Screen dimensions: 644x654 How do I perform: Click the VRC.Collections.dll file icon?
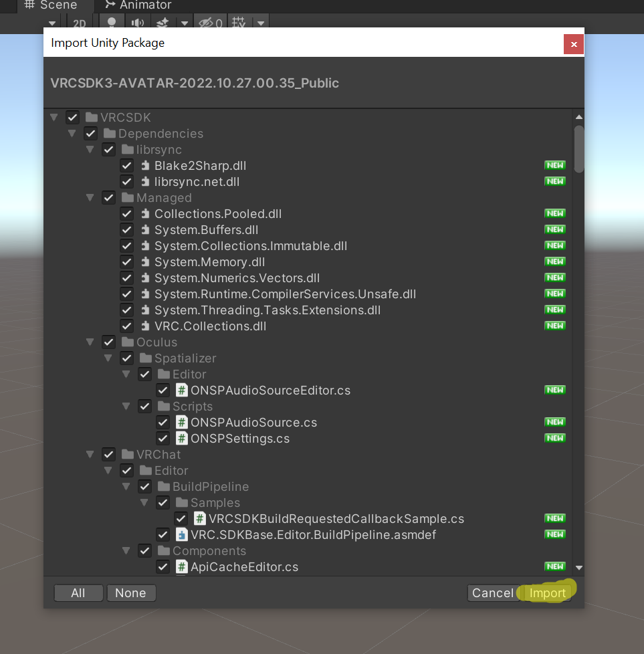[x=145, y=326]
